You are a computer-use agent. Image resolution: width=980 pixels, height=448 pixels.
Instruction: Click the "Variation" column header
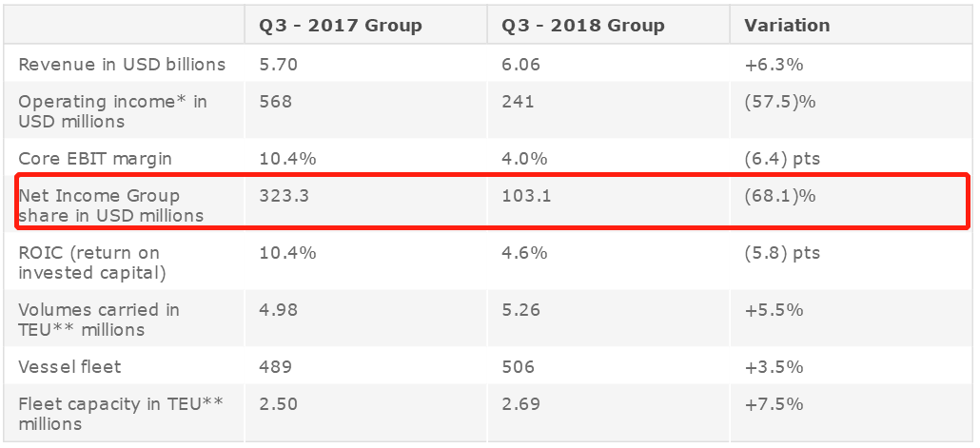point(786,26)
